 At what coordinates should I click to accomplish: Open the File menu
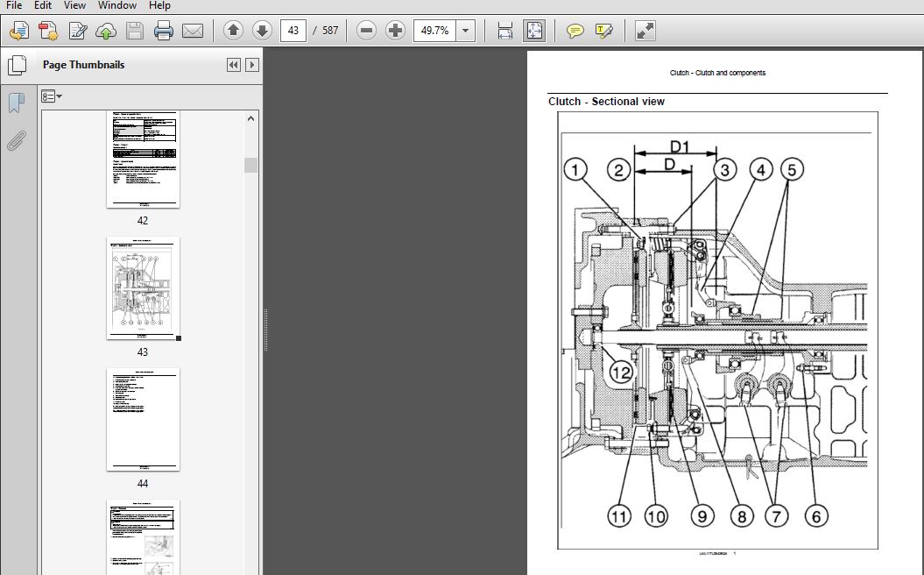click(13, 5)
